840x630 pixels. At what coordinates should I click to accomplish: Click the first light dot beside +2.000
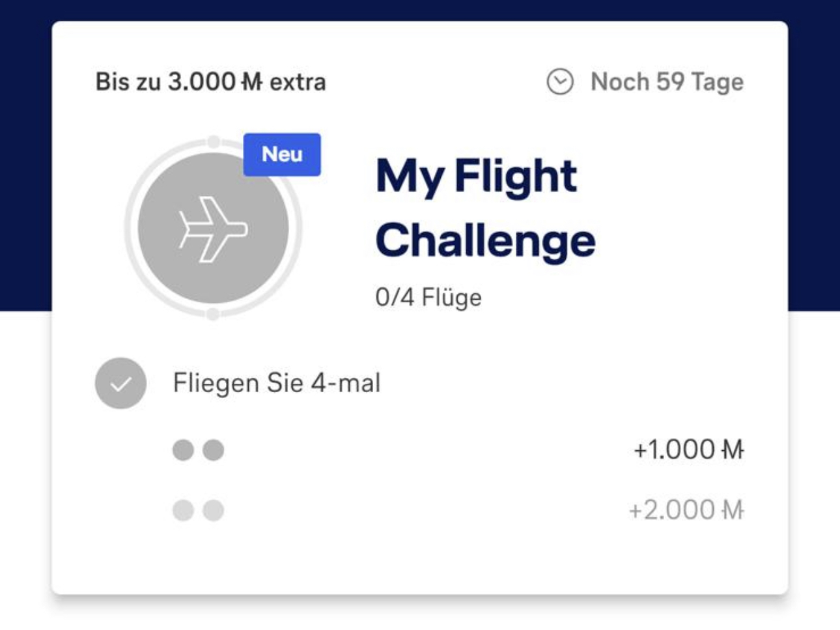[183, 510]
